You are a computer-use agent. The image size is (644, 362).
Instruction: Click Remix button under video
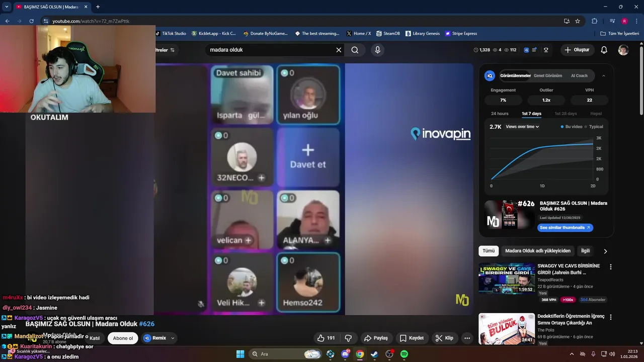point(154,338)
